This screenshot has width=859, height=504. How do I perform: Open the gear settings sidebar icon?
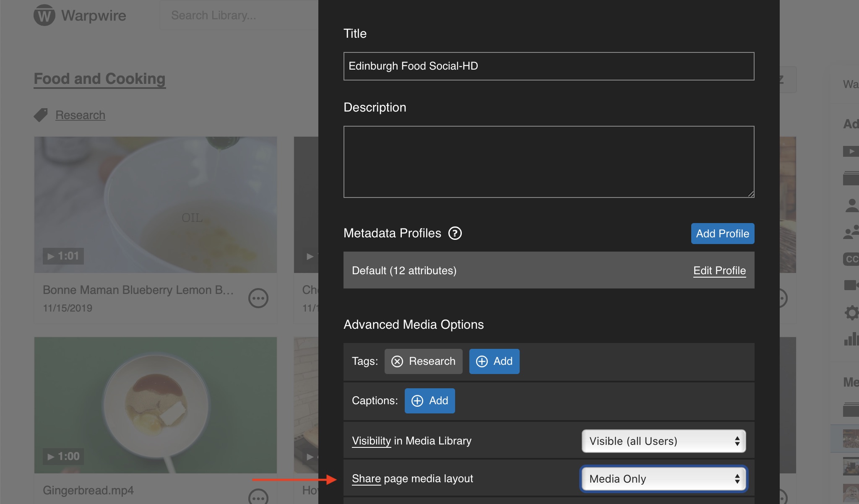[x=851, y=313]
